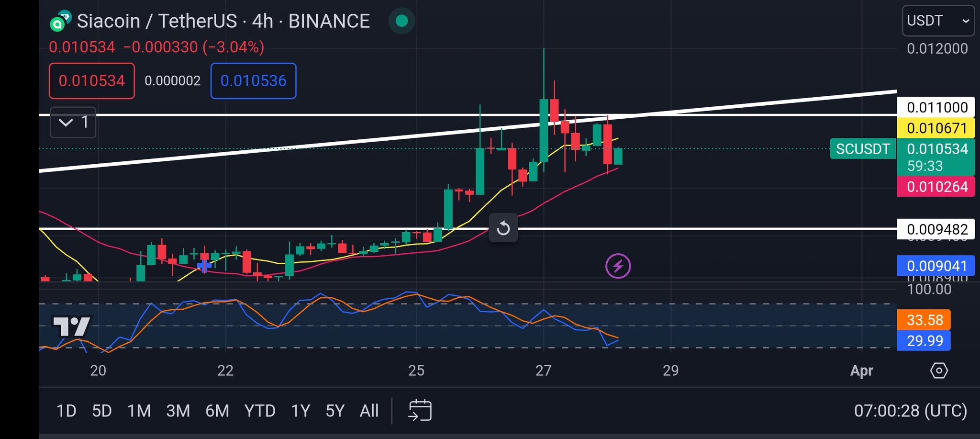Click the current price 0.010534 countdown label

[x=936, y=157]
